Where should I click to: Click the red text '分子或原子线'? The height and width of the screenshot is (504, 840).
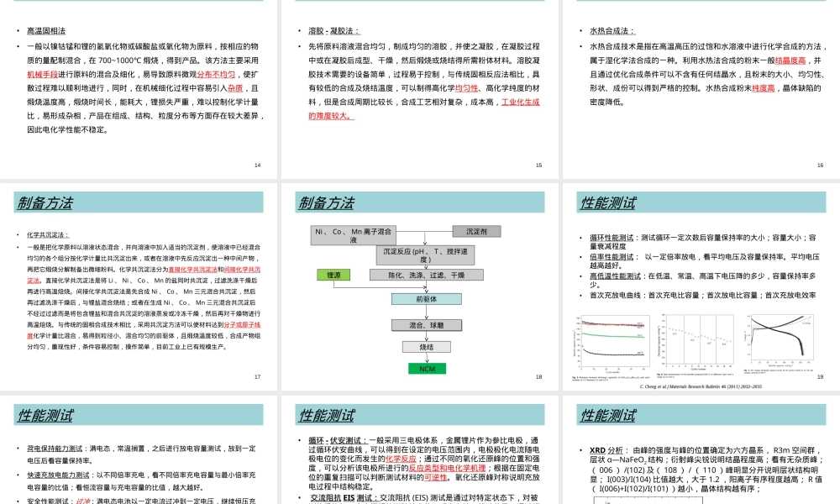click(x=242, y=324)
